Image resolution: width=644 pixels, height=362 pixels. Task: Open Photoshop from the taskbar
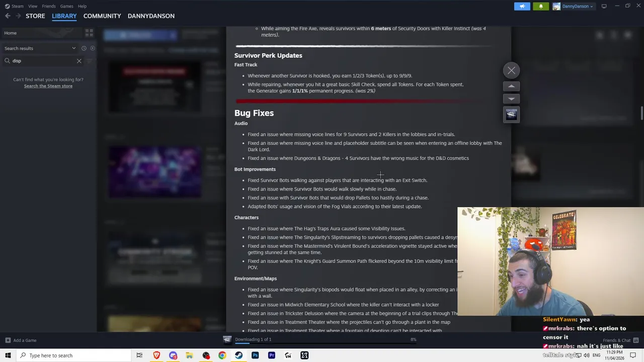255,355
